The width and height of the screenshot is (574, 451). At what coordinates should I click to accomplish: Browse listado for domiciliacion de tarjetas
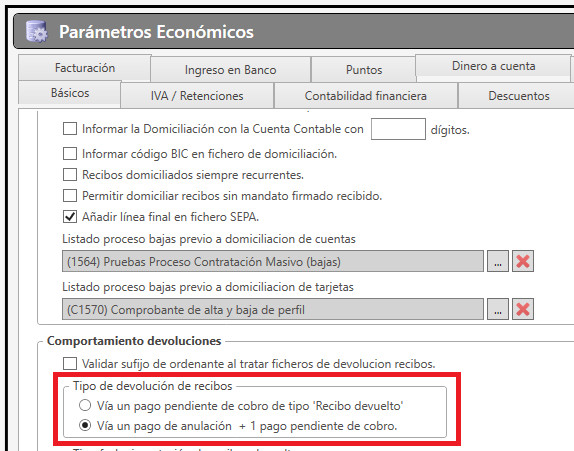tap(497, 309)
